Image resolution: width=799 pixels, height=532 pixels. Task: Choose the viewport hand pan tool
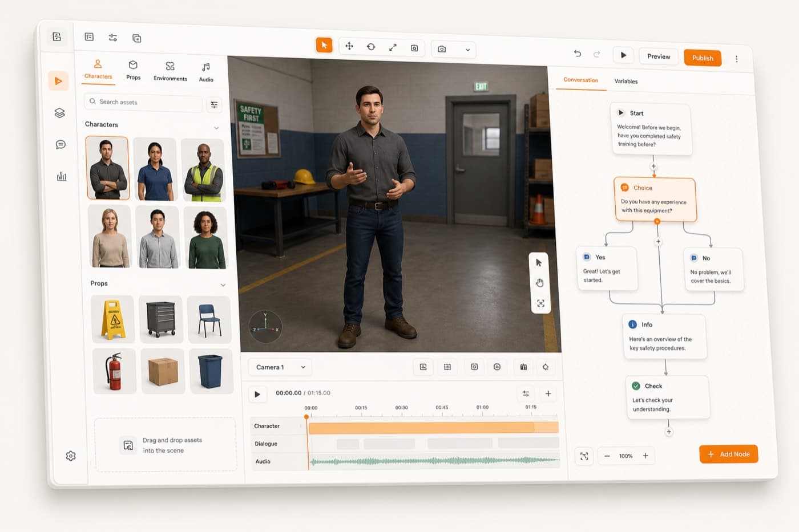[540, 283]
